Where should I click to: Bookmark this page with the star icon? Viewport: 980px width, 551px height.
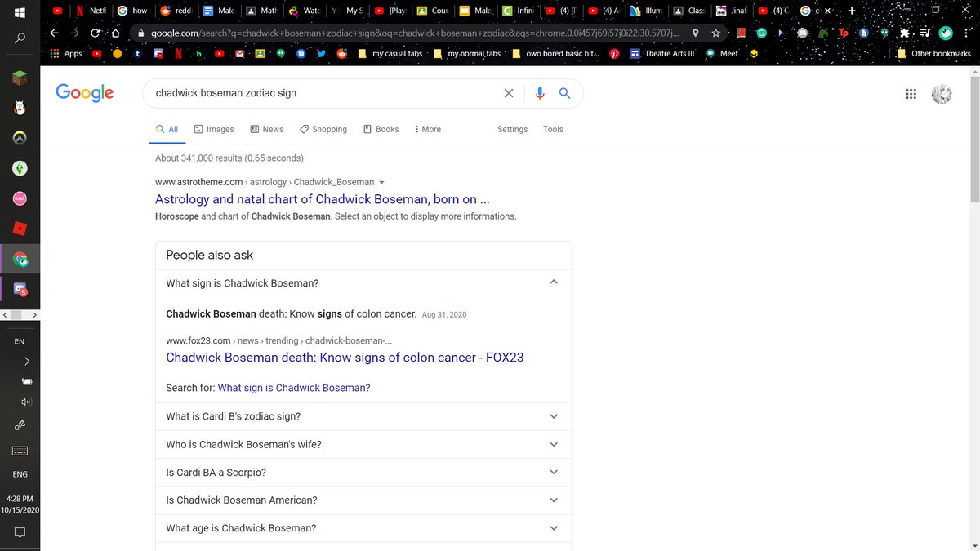[716, 33]
